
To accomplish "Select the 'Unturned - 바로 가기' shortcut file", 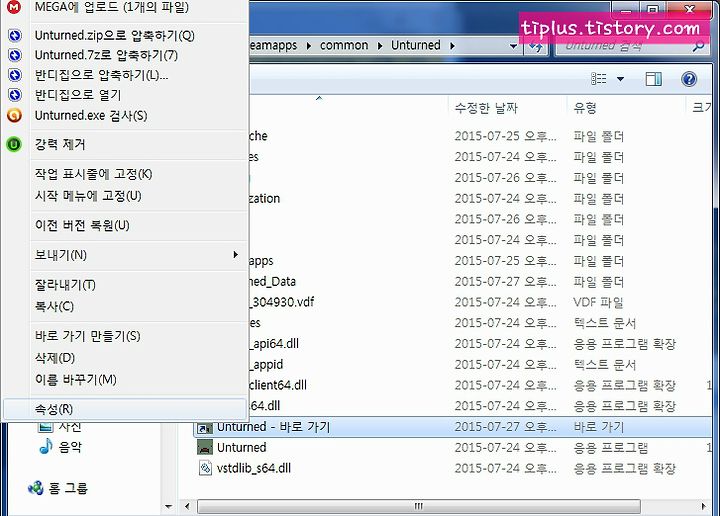I will tap(452, 427).
